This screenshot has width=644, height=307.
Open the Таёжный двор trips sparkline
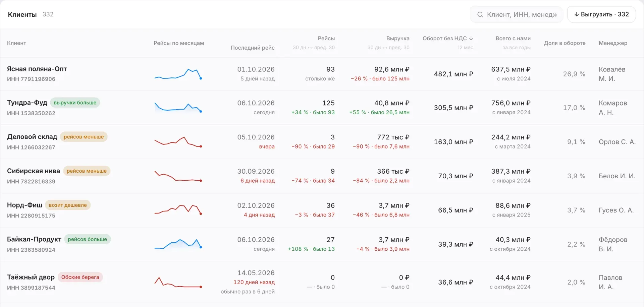pyautogui.click(x=178, y=282)
